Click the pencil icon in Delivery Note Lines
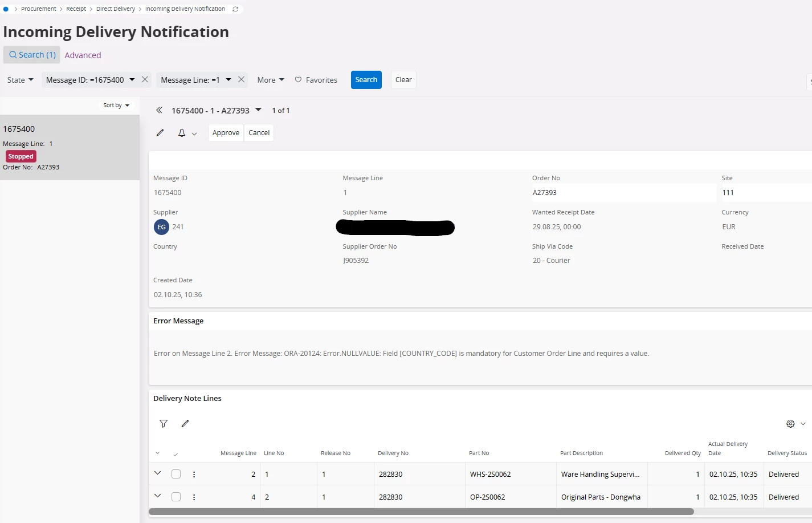Screen dimensions: 812x523 pos(185,424)
